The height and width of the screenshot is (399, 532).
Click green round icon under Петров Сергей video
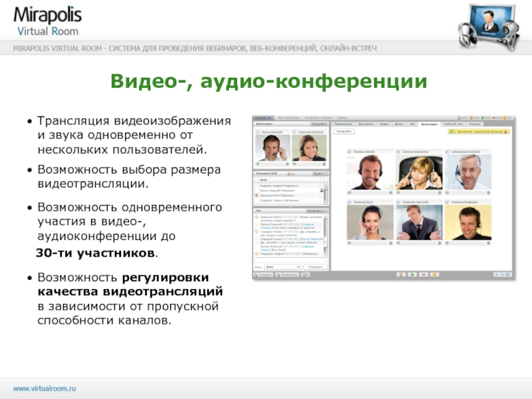391,192
